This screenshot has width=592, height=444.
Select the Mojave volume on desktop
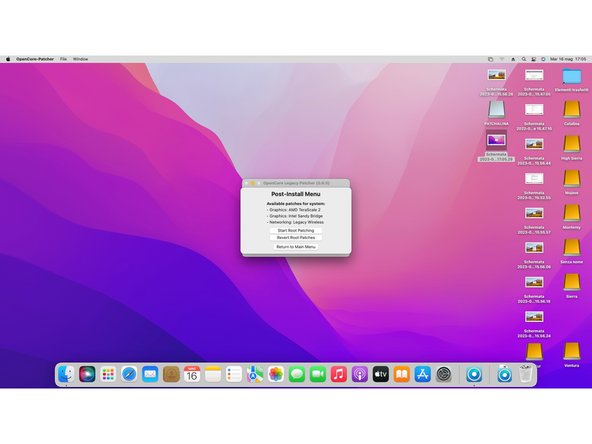[572, 182]
